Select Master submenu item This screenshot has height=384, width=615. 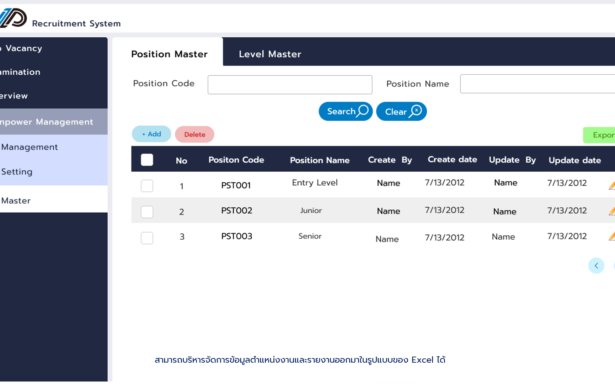pyautogui.click(x=54, y=200)
